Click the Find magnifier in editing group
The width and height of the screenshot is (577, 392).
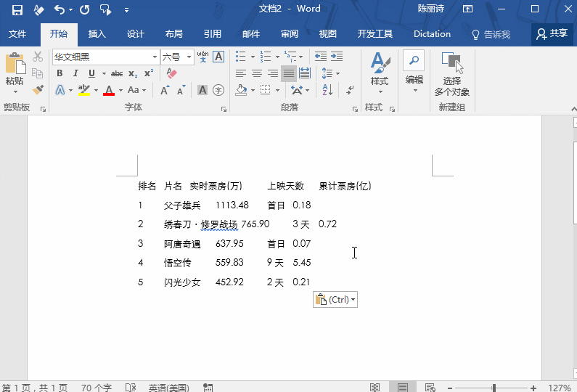coord(414,60)
